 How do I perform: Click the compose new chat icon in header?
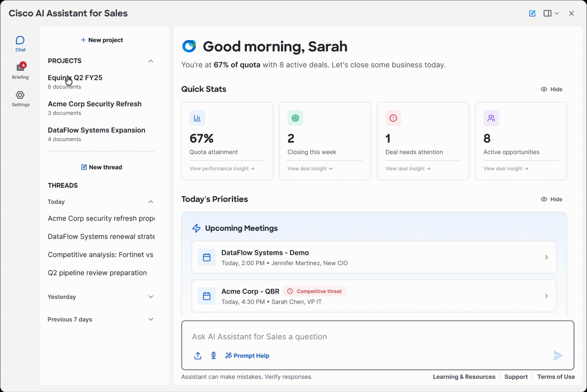pyautogui.click(x=532, y=13)
